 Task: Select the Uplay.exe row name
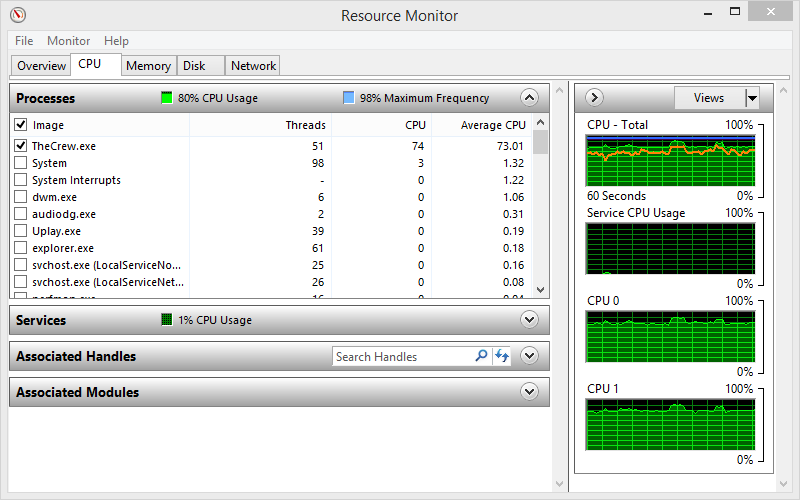point(56,231)
